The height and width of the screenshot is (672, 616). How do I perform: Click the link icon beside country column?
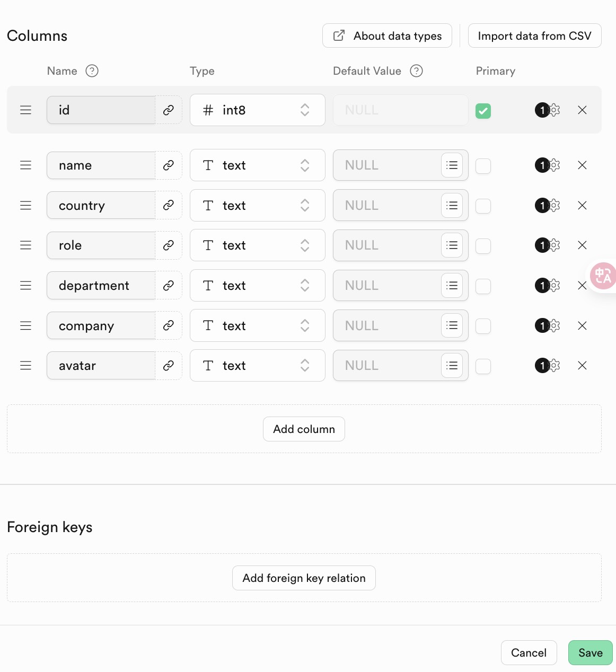point(169,205)
